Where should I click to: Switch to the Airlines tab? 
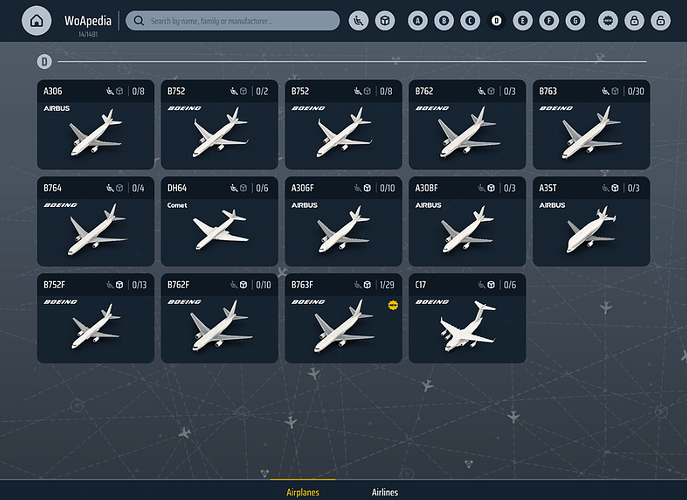click(385, 492)
